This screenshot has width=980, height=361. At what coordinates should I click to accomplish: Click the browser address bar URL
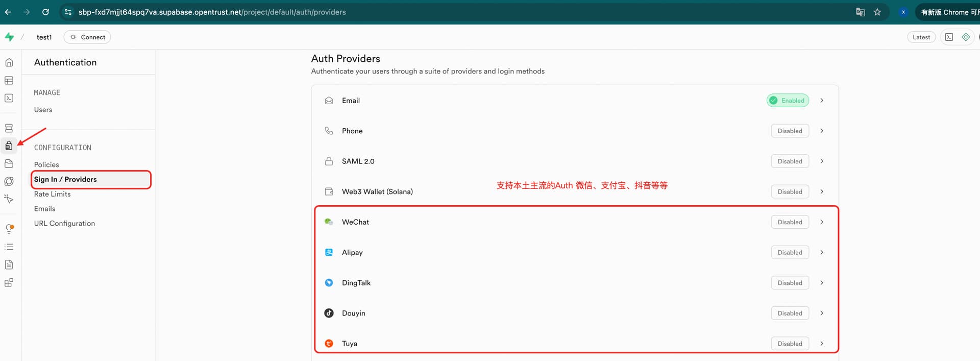click(x=212, y=12)
